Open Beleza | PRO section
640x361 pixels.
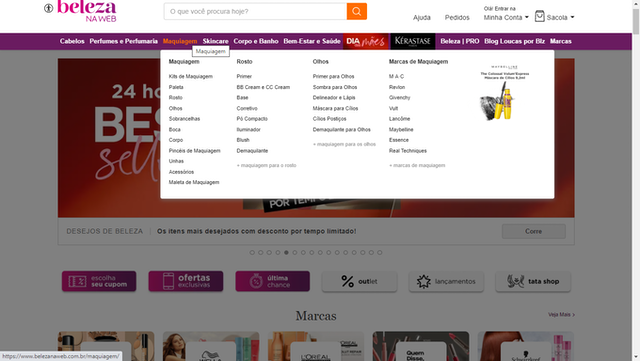tap(460, 41)
